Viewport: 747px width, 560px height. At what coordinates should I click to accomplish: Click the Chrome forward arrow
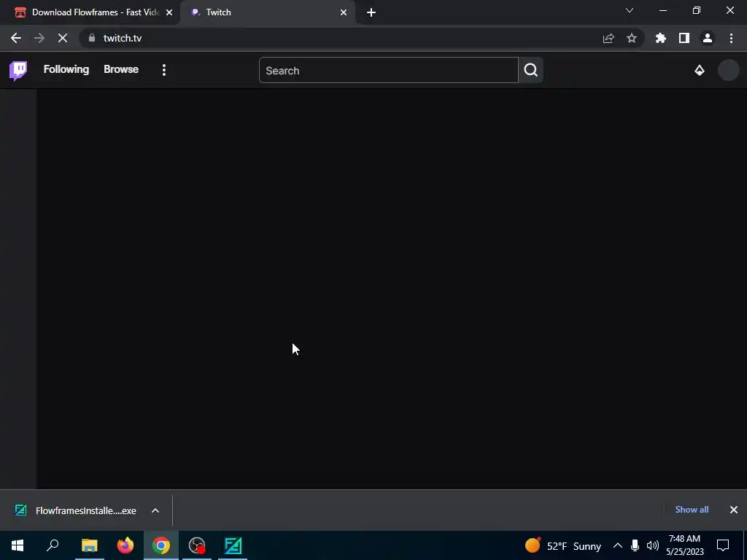click(39, 38)
